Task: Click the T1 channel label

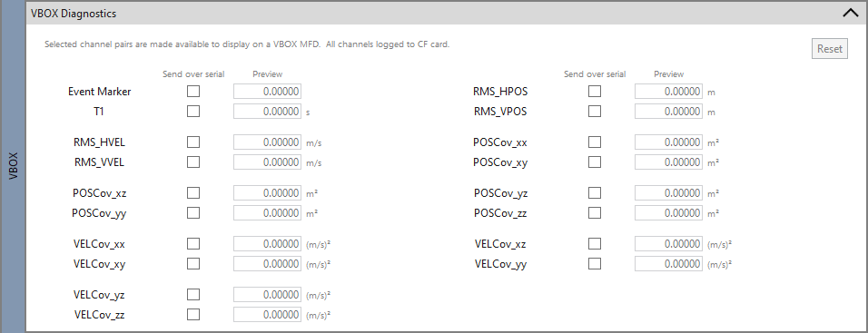Action: 99,112
